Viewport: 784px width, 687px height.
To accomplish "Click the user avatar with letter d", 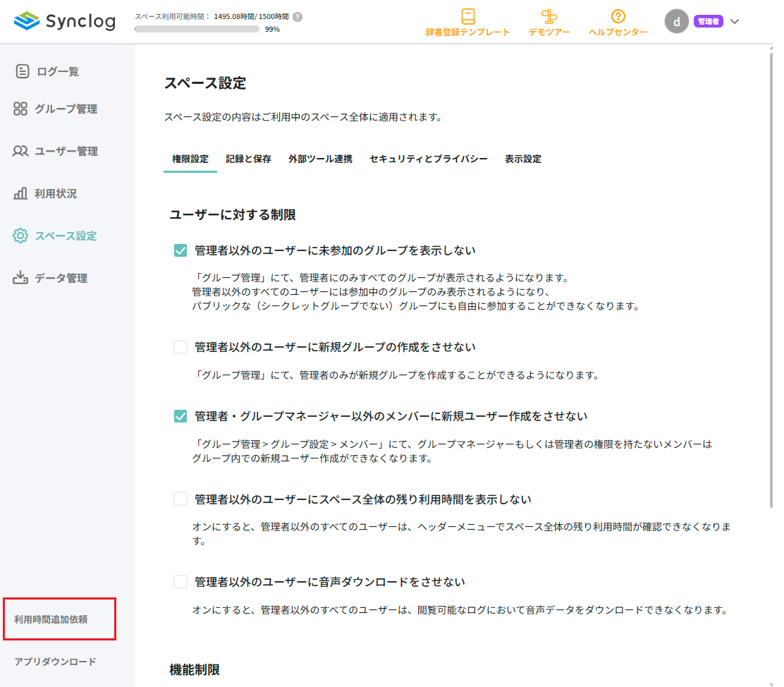I will point(677,22).
